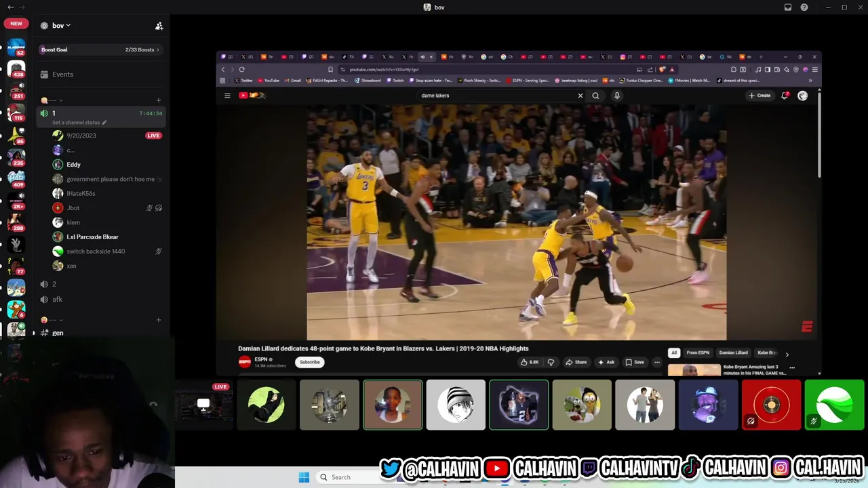
Task: Open the ESPN channel name link
Action: click(261, 359)
